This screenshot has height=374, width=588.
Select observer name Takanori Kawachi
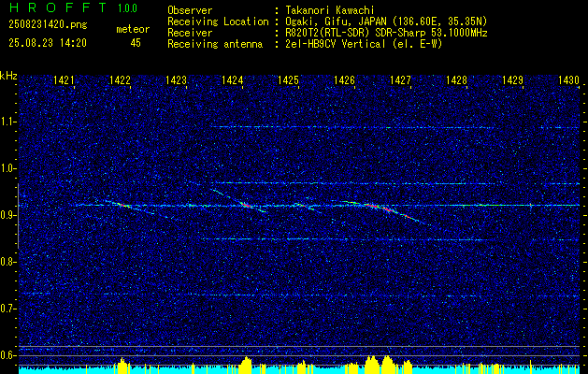click(329, 10)
